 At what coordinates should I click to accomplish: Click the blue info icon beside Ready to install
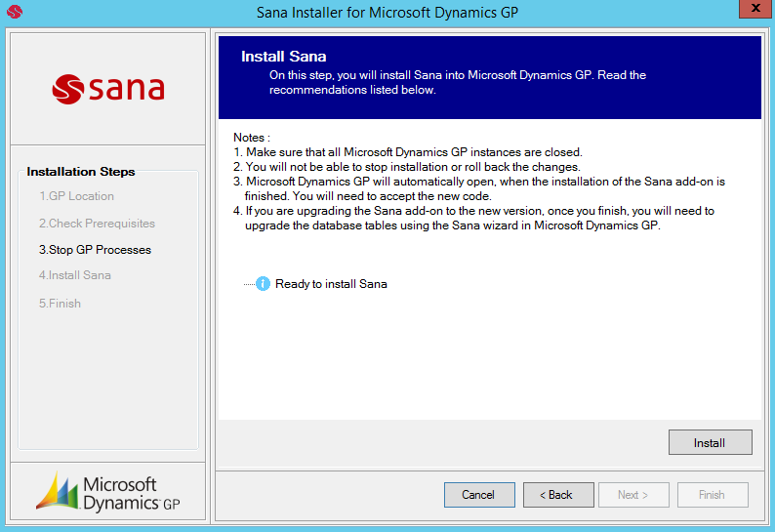(263, 284)
